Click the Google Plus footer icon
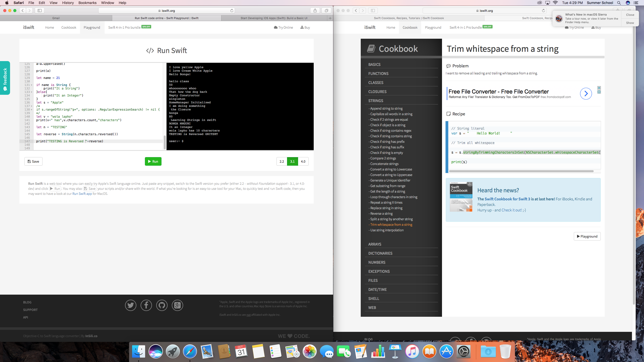Viewport: 644px width, 362px height. (177, 305)
